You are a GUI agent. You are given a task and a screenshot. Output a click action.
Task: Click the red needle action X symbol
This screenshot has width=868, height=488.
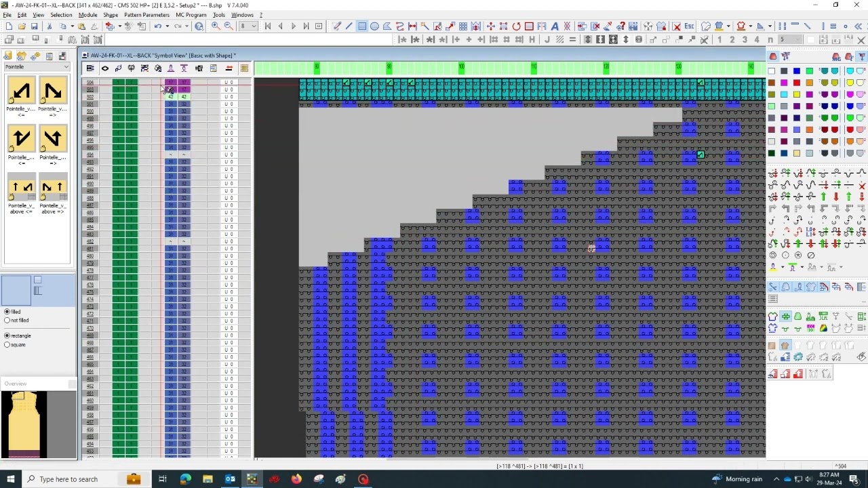click(862, 186)
